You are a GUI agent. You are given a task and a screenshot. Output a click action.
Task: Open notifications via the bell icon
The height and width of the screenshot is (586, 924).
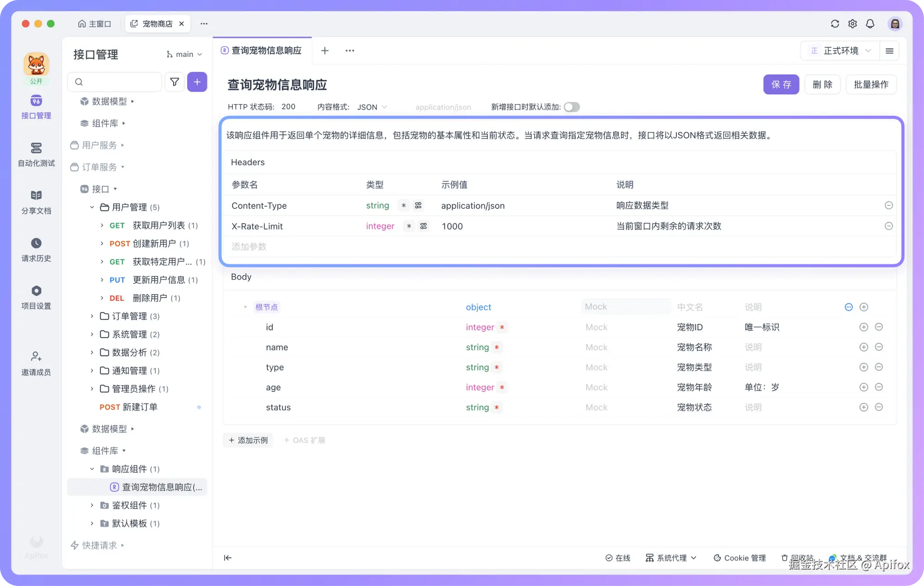pyautogui.click(x=870, y=24)
